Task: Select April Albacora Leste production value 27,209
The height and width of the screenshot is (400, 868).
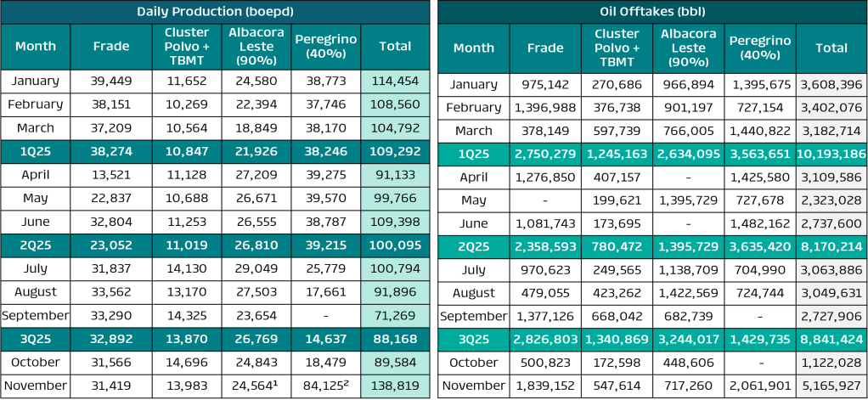Action: [257, 175]
